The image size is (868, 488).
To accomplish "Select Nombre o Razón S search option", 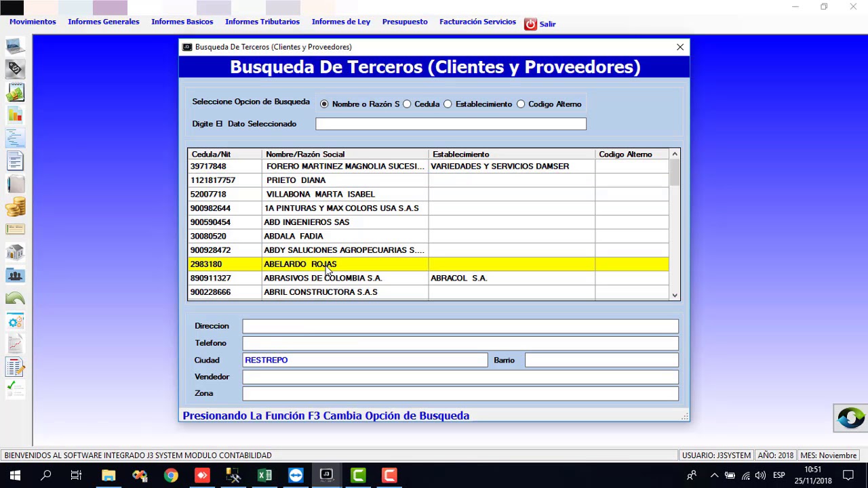I will tap(324, 104).
